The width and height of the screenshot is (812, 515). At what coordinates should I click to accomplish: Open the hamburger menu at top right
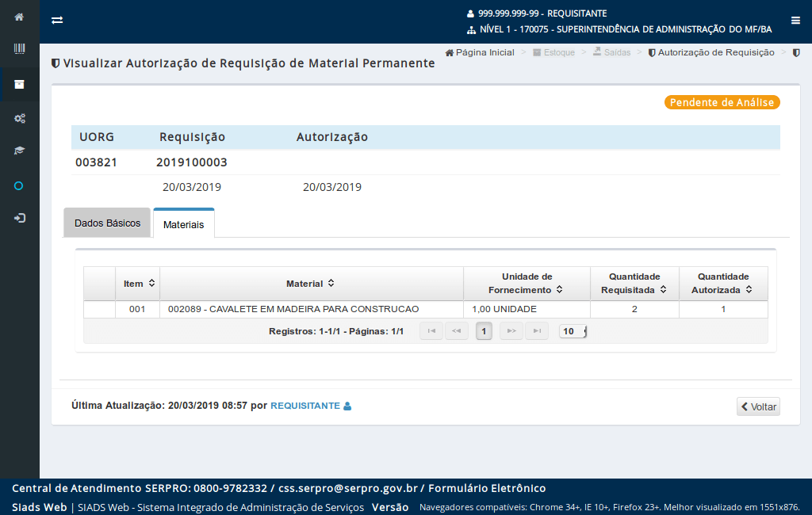[795, 20]
